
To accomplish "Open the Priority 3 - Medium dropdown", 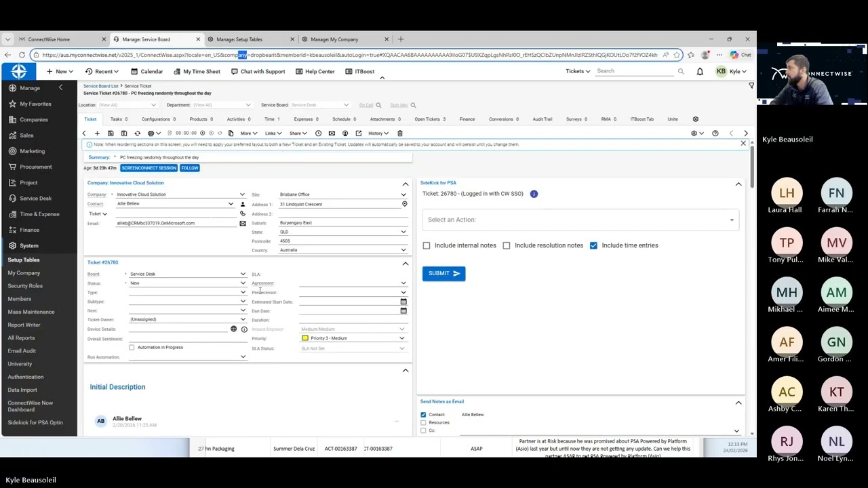I will point(353,338).
